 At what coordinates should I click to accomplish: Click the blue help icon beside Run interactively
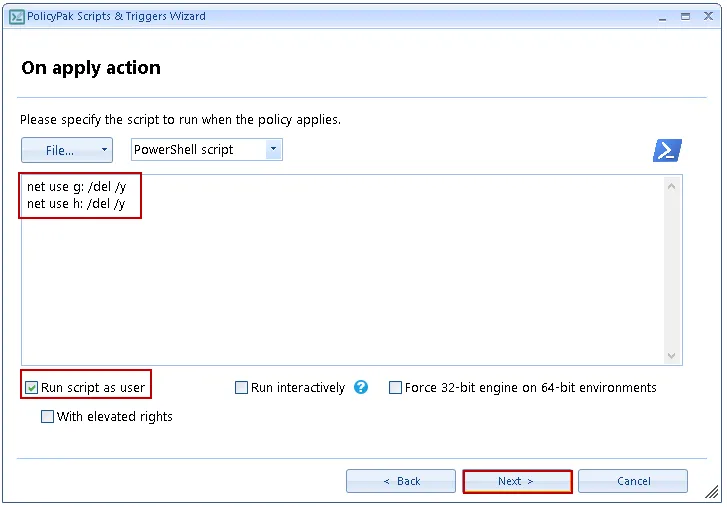361,388
